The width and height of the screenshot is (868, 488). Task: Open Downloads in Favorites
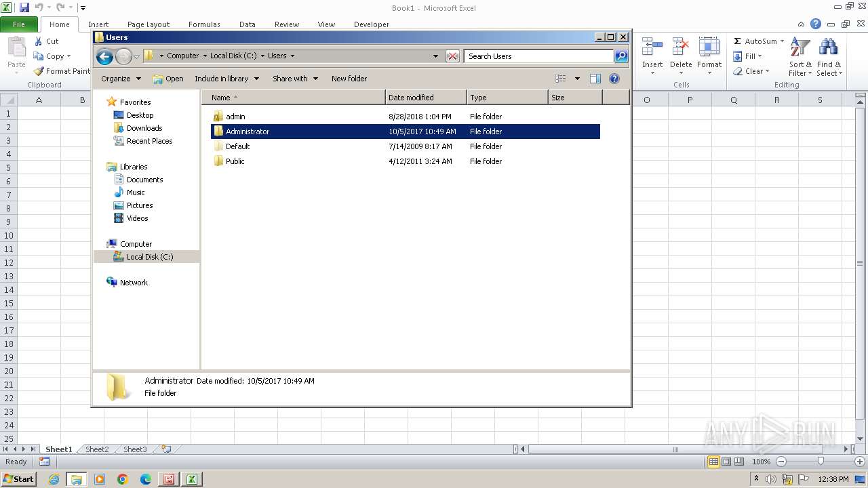[x=144, y=128]
